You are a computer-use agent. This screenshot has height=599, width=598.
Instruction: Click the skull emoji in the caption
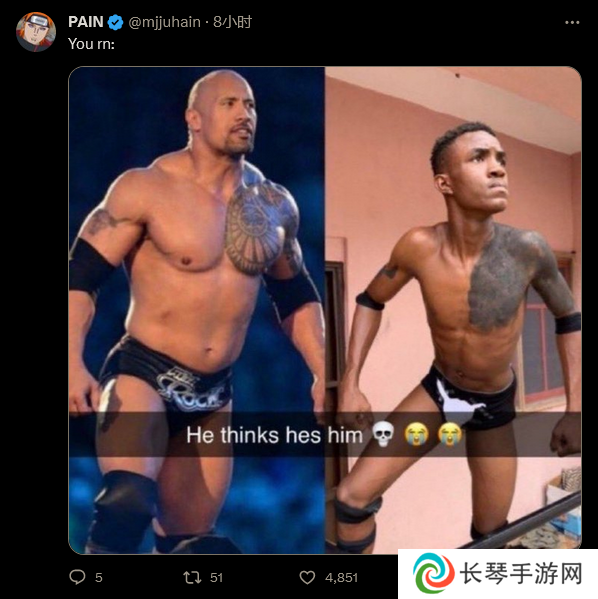tap(383, 434)
